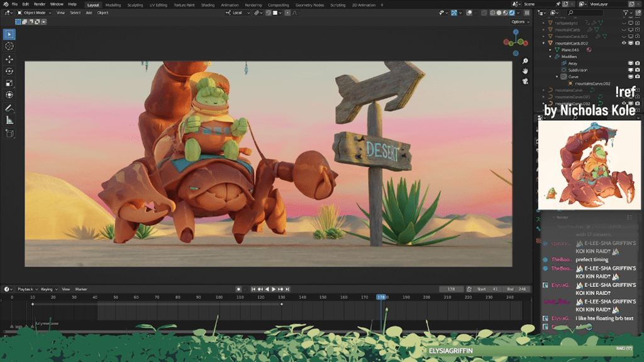Play animation in reverse
This screenshot has width=644, height=362.
[x=267, y=289]
